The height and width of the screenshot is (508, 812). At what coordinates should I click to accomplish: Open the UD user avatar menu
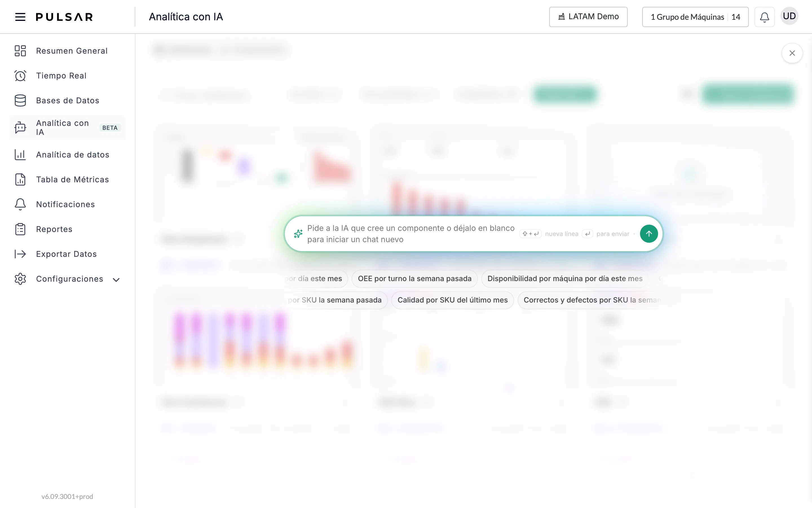point(789,16)
